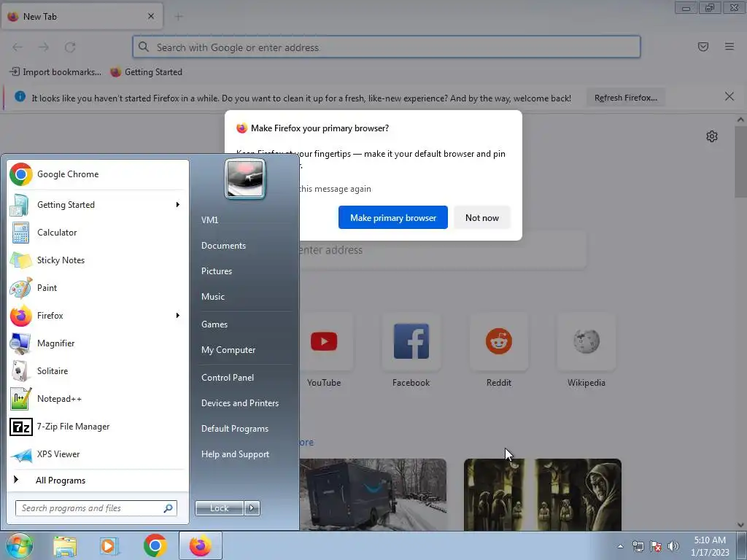
Task: Open VM1 user folder in Start menu
Action: (209, 220)
